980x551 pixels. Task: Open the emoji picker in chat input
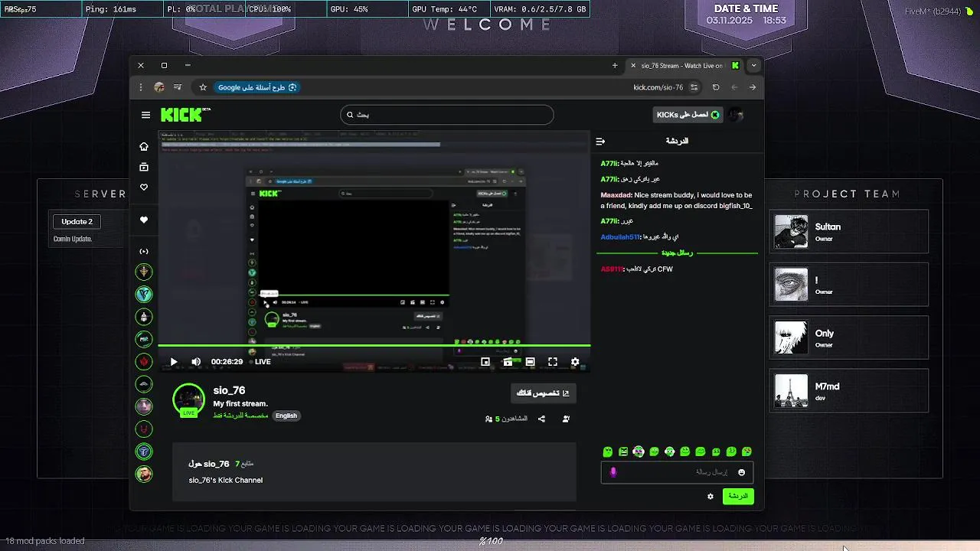point(741,472)
